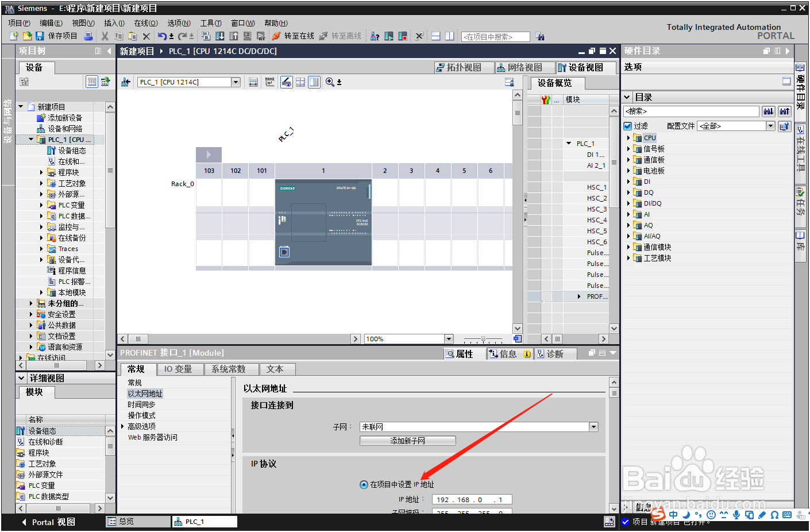Click the zoom magnifier in the device view toolbar
The height and width of the screenshot is (532, 810).
click(330, 82)
